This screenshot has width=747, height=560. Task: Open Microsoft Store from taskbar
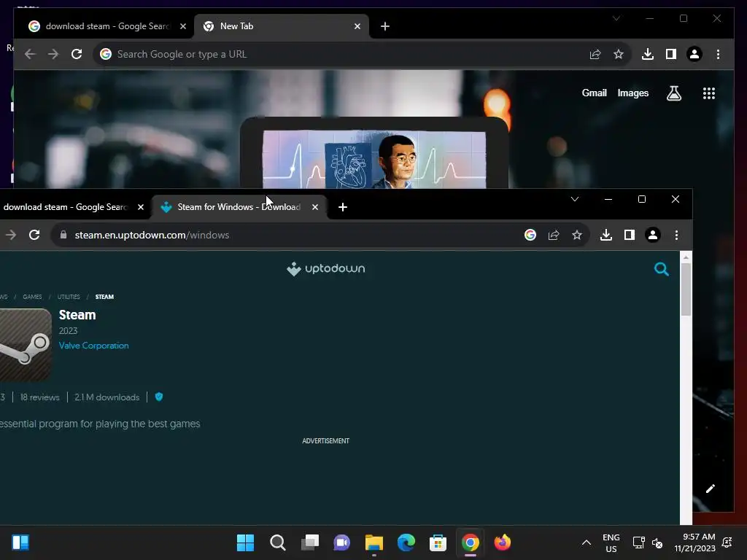click(438, 542)
